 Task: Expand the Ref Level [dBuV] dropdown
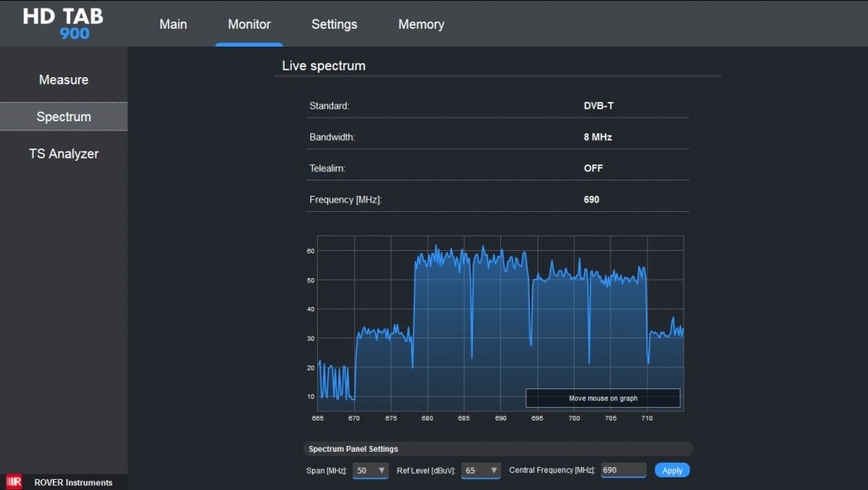(x=481, y=471)
